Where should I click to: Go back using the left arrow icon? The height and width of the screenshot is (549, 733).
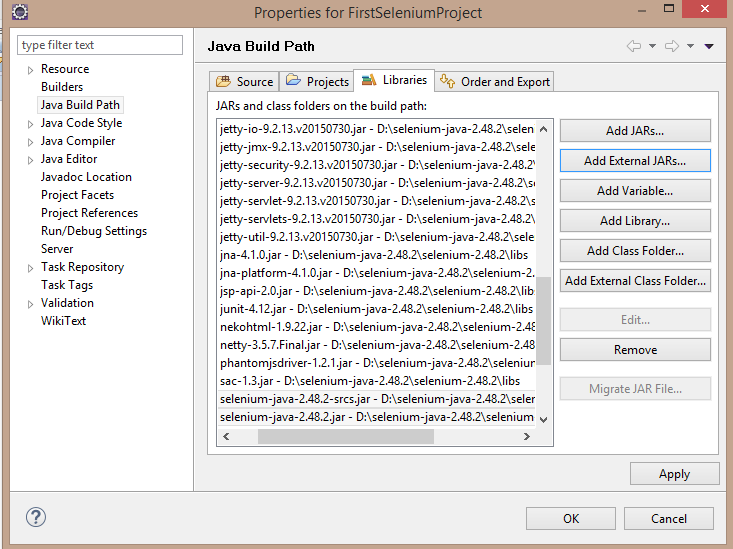(634, 46)
